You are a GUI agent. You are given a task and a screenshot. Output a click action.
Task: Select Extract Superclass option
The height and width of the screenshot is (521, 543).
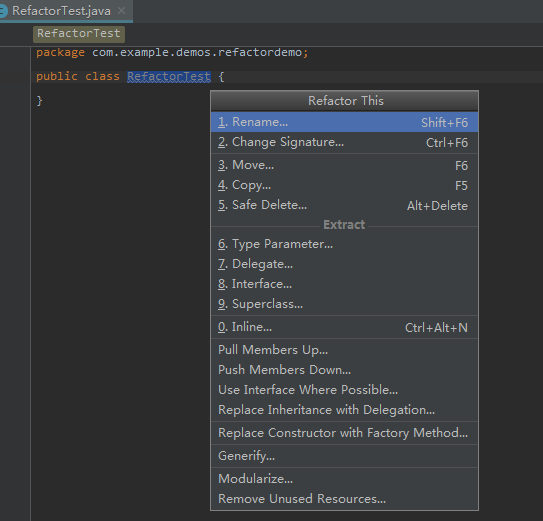click(344, 304)
